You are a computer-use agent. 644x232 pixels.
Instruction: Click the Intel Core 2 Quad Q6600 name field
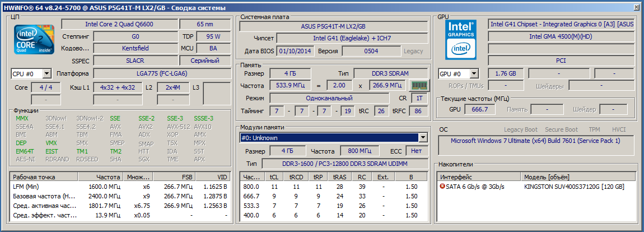coord(119,24)
